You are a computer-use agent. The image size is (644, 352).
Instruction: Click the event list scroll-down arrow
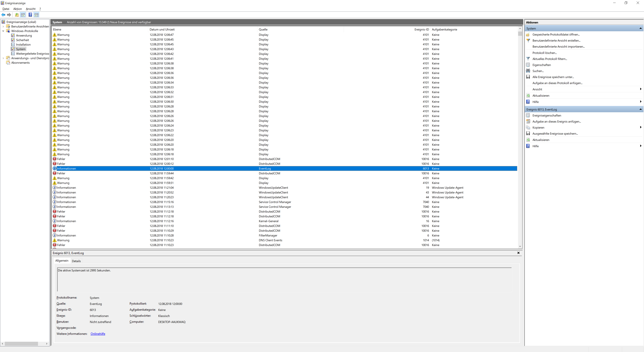pyautogui.click(x=520, y=246)
